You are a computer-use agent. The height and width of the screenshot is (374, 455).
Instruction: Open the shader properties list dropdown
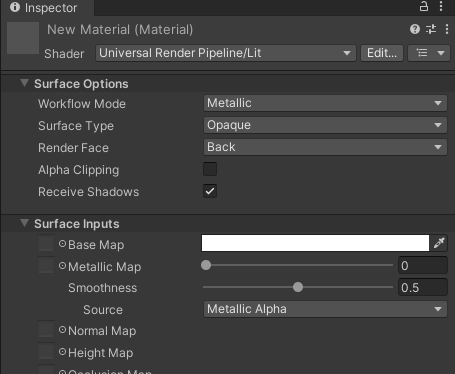click(429, 53)
